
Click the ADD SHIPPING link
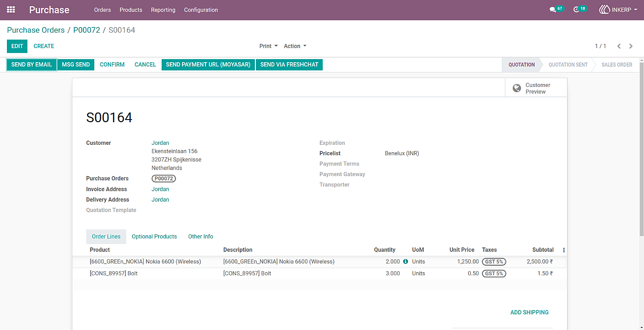point(529,312)
